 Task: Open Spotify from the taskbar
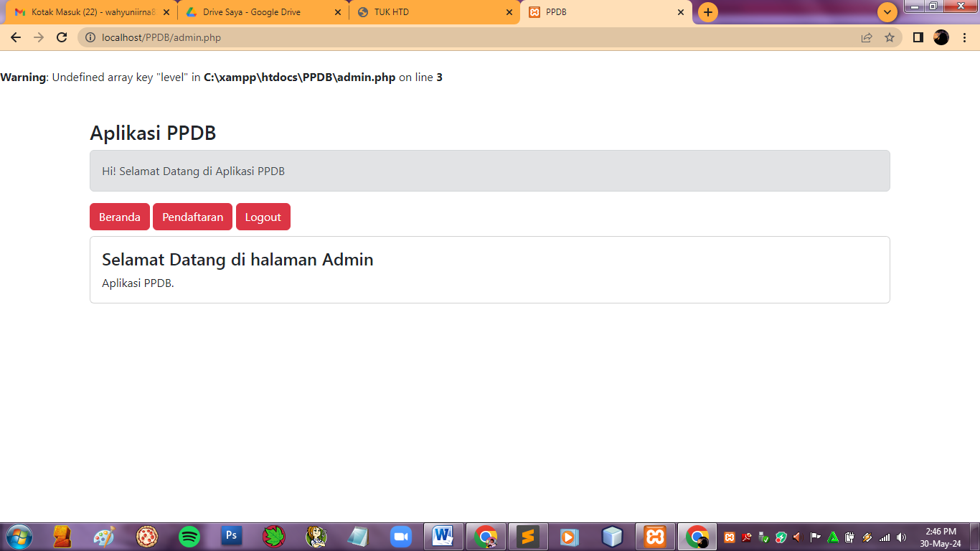click(189, 536)
